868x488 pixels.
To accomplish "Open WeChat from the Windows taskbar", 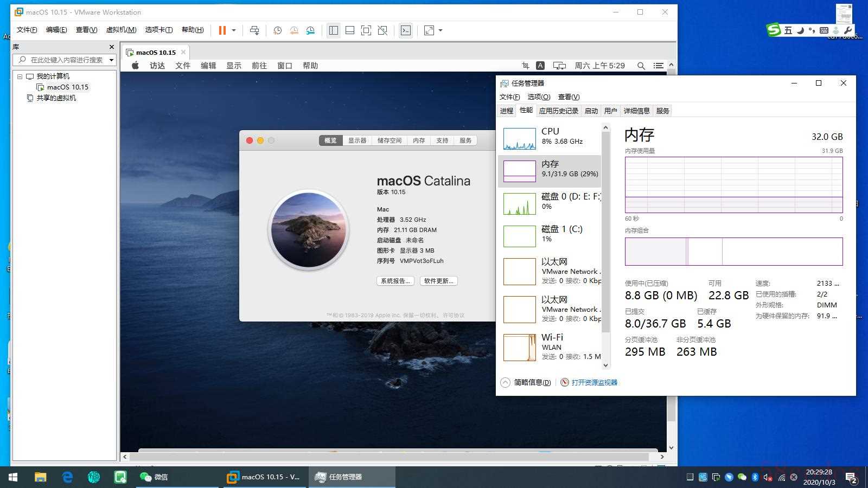I will (154, 477).
